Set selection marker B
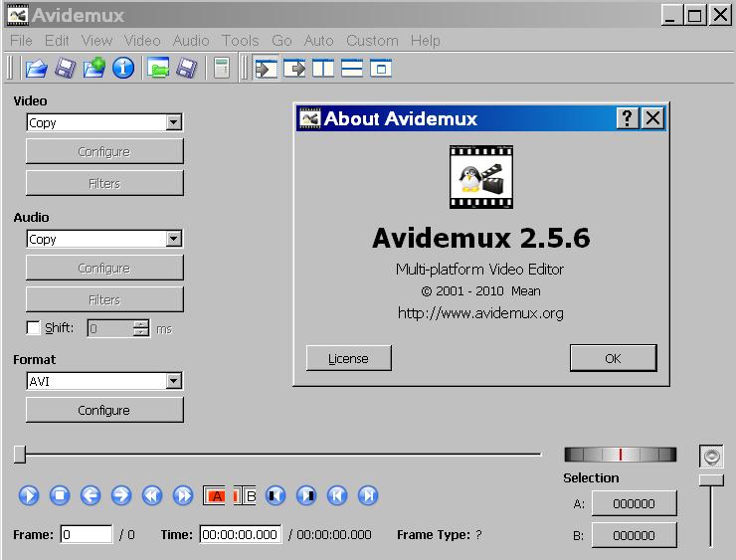This screenshot has height=560, width=736. click(245, 495)
